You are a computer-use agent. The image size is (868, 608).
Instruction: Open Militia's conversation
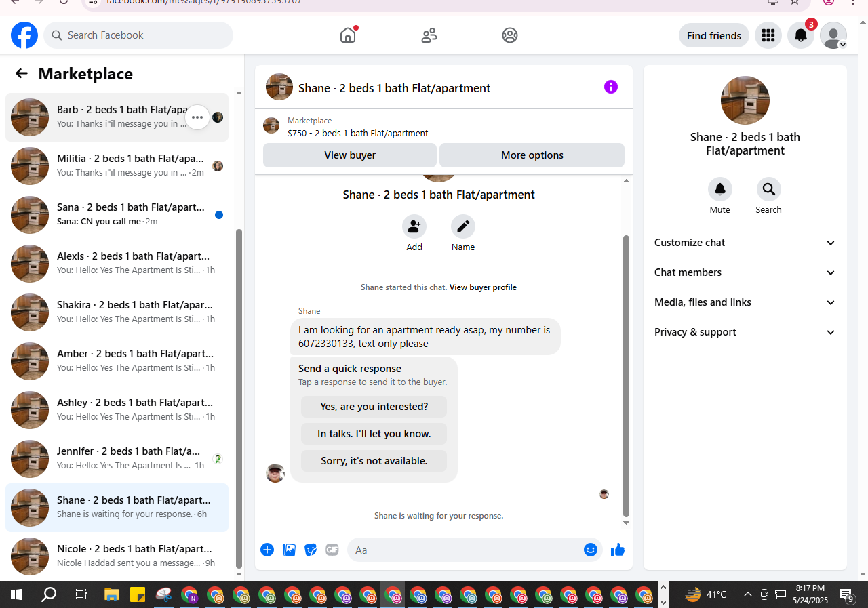click(117, 166)
